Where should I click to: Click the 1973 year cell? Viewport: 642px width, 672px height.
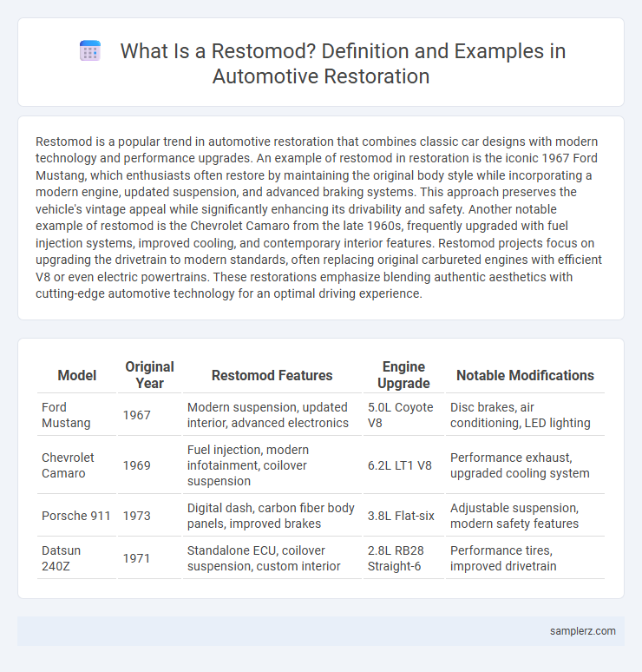tap(149, 516)
